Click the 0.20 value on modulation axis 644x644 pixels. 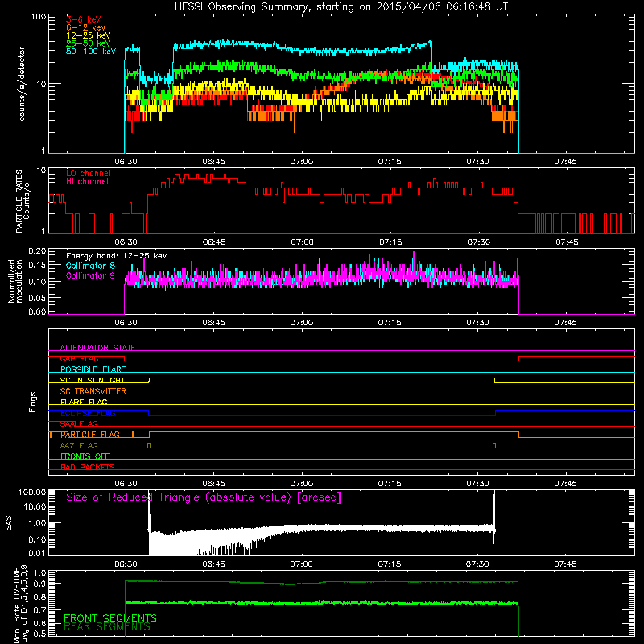coord(37,251)
